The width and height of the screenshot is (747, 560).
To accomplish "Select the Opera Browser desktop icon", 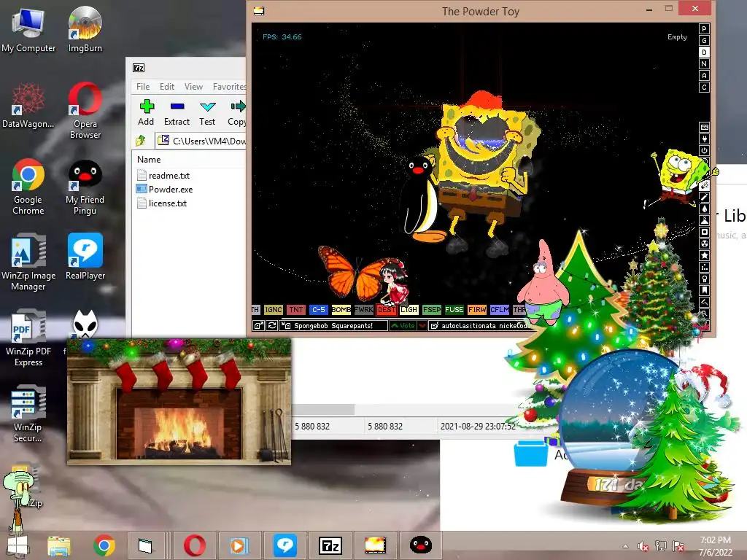I will coord(85,110).
